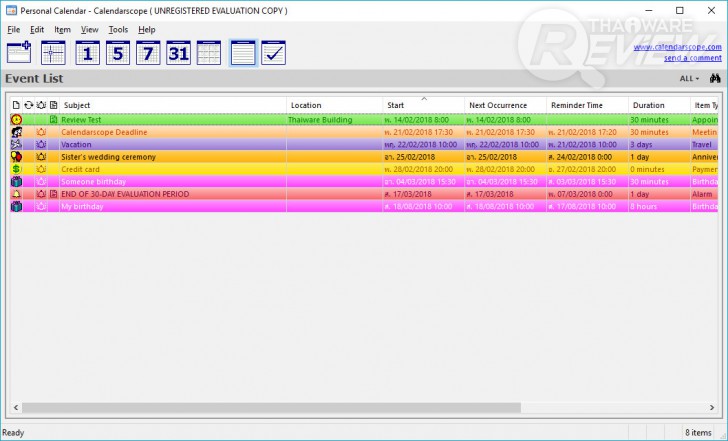
Task: Click the scroll right arrow
Action: [712, 408]
